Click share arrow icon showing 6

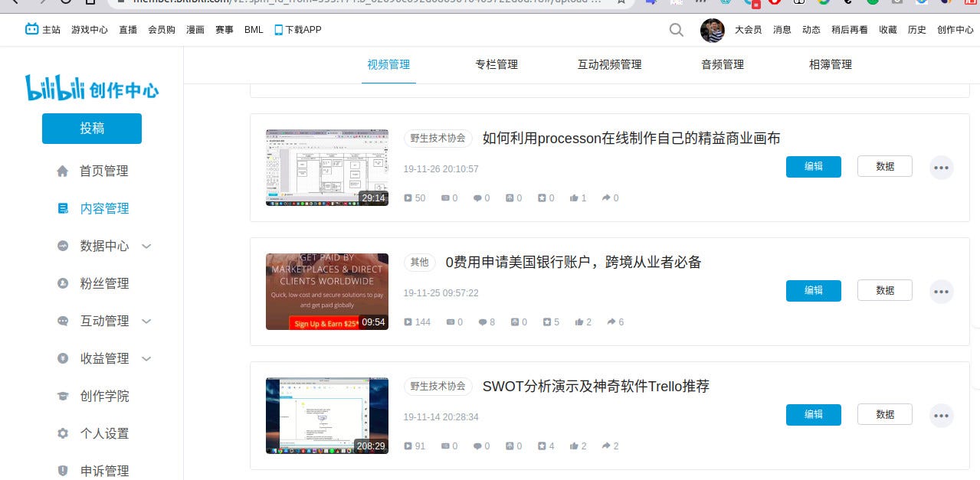(x=610, y=322)
